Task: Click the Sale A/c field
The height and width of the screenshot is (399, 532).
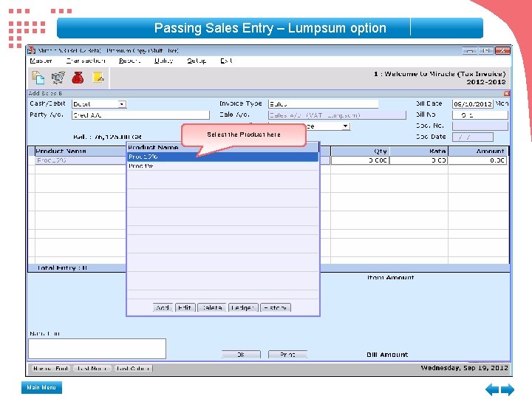Action: [x=337, y=115]
